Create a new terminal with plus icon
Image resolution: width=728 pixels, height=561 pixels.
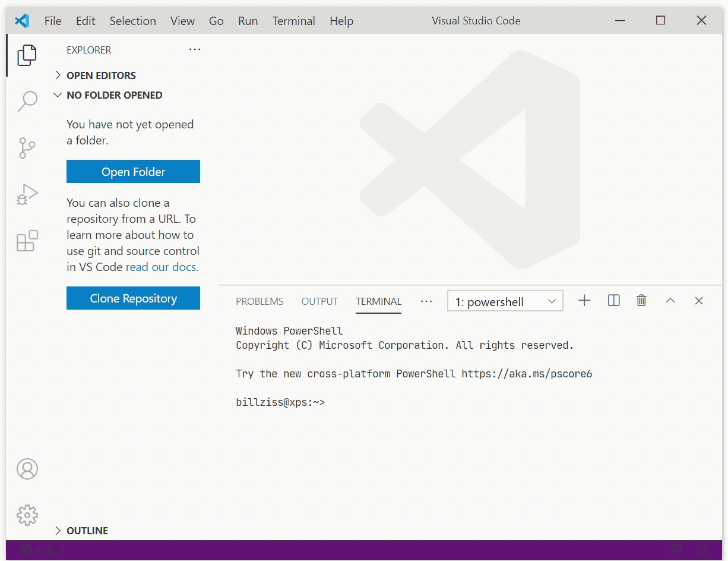tap(584, 301)
